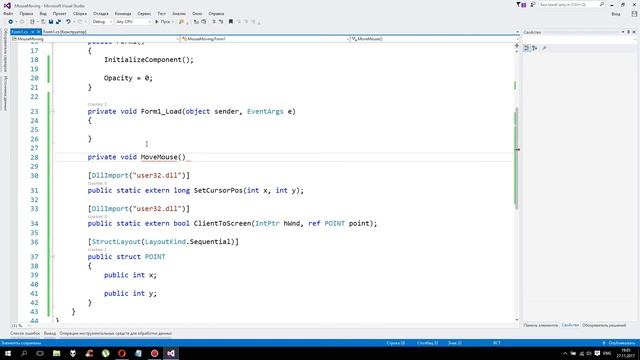Click the ENG language indicator in tray

click(607, 353)
